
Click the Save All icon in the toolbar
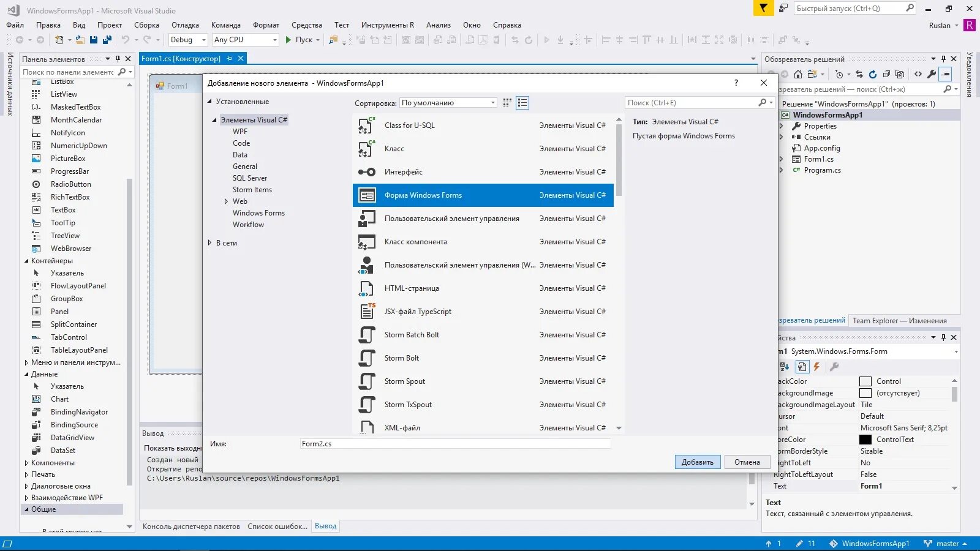click(107, 40)
